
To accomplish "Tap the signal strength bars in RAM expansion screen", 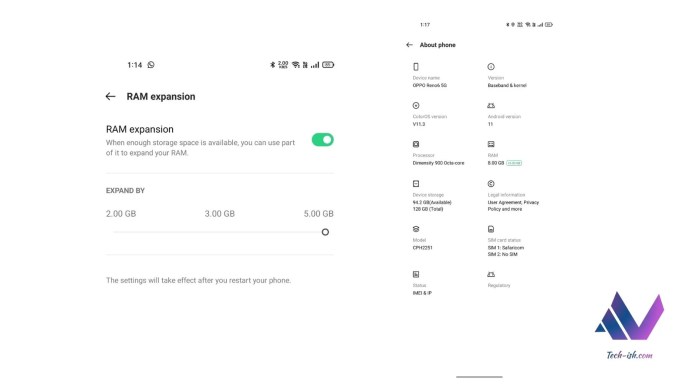I will pos(315,65).
